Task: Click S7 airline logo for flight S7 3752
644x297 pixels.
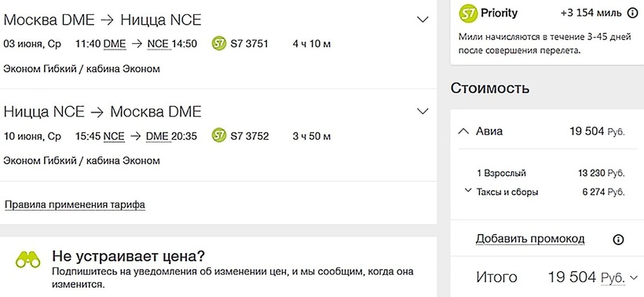Action: coord(219,136)
